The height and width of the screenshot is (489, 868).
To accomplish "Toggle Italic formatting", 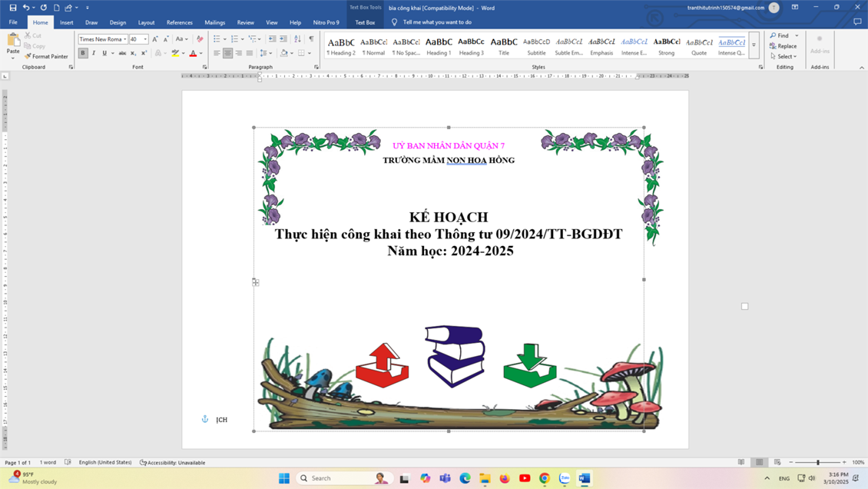I will (94, 53).
